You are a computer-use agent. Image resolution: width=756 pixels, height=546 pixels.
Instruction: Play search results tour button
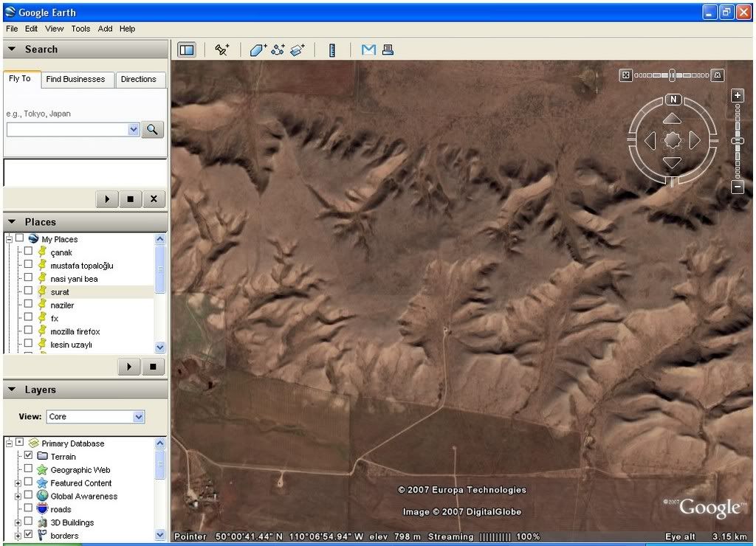(x=107, y=199)
